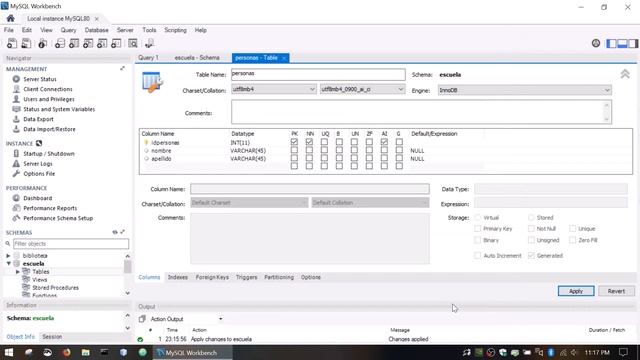Click the Firefox icon in taskbar

coord(66,352)
